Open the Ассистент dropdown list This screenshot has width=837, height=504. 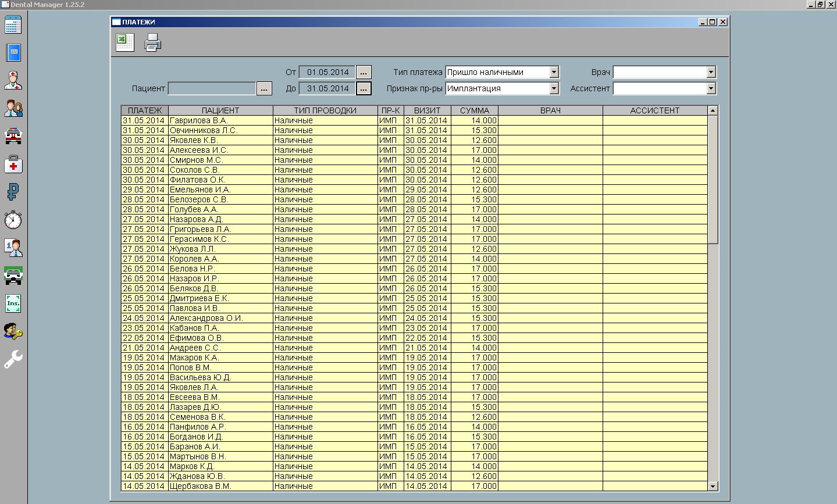(x=711, y=88)
